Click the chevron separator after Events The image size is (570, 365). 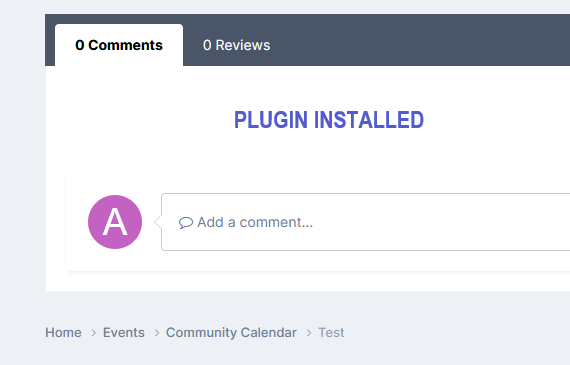tap(157, 333)
